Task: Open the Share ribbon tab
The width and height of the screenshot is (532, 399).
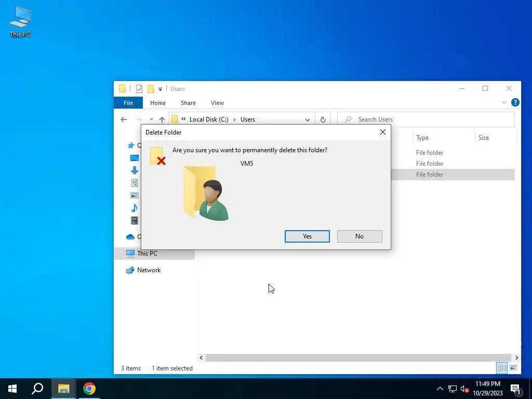Action: 188,103
